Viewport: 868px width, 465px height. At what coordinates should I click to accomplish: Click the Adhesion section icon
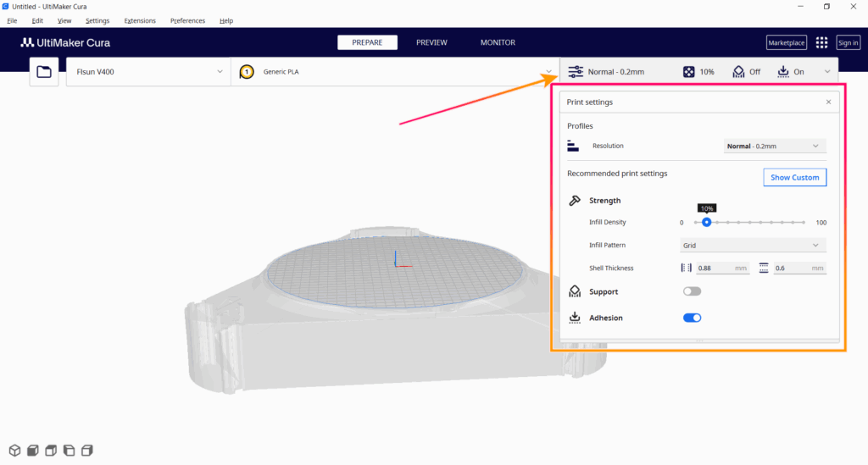click(575, 318)
